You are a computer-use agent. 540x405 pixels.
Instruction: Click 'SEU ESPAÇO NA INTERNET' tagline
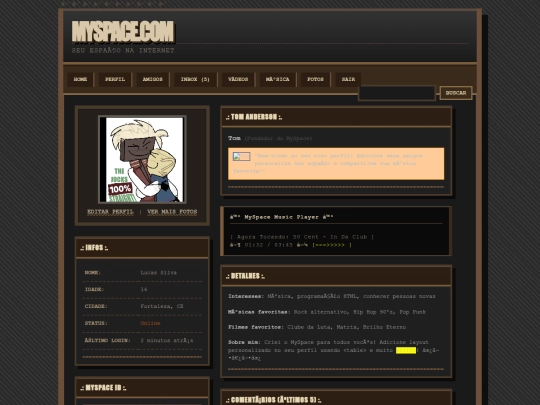123,51
